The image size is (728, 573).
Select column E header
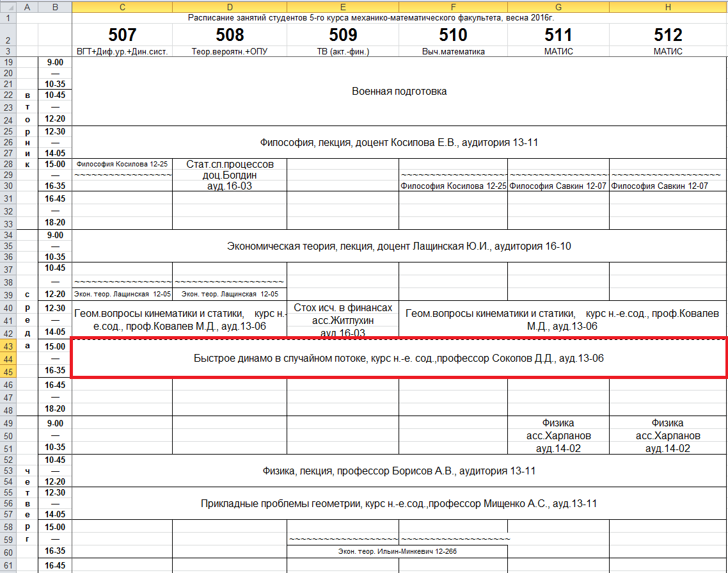click(x=343, y=6)
